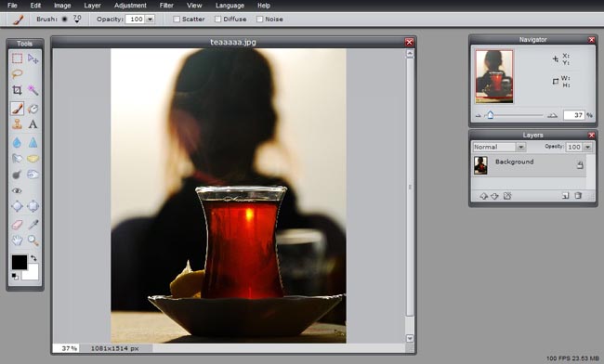Screen dimensions: 604x364
Task: Open the Layer menu
Action: (x=92, y=6)
